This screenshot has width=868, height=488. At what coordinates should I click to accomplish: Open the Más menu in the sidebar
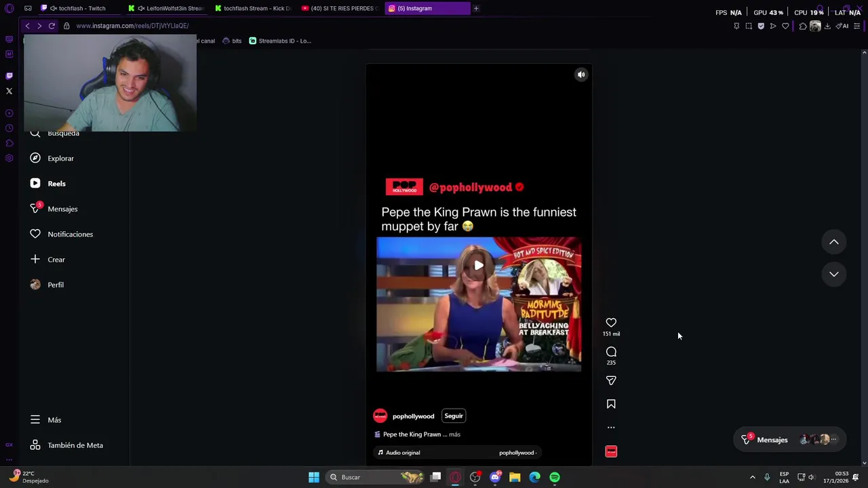(45, 420)
